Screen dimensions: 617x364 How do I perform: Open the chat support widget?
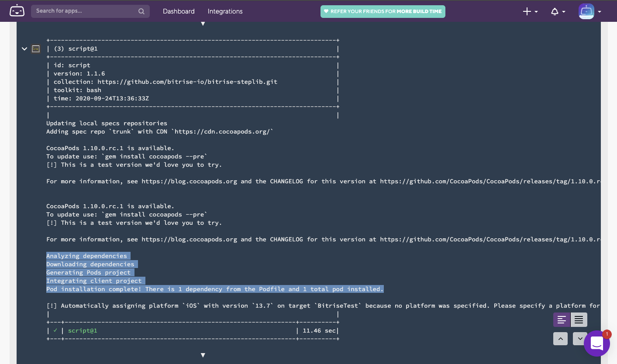click(596, 344)
